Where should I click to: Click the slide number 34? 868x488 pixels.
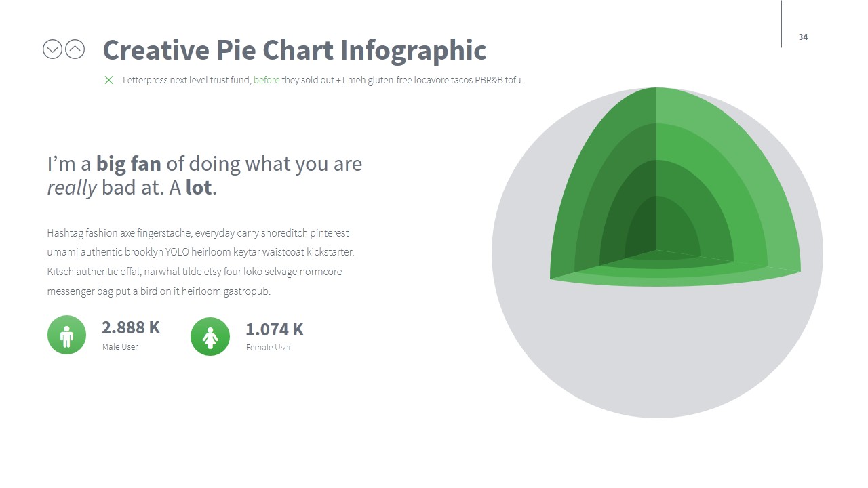pyautogui.click(x=803, y=37)
